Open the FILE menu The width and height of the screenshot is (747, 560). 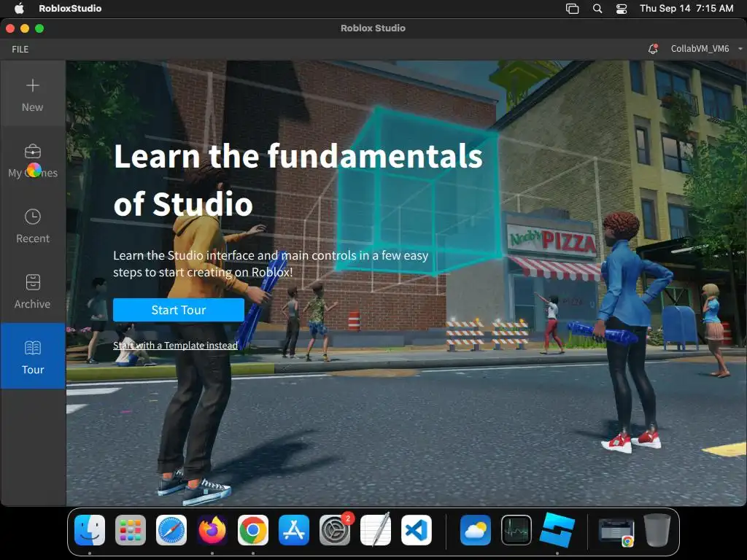point(20,49)
